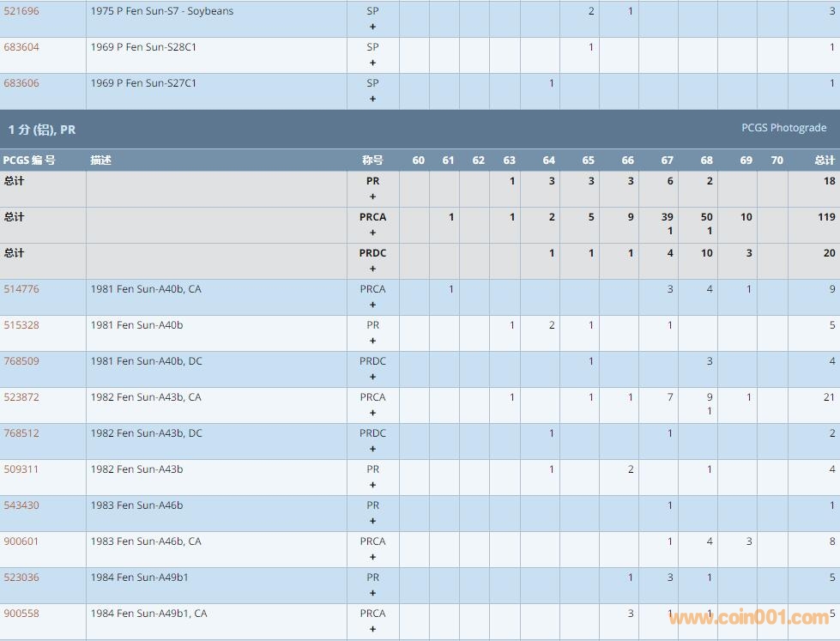The height and width of the screenshot is (641, 840).
Task: Expand plus sign under 1975 Soybeans SP row
Action: click(372, 27)
